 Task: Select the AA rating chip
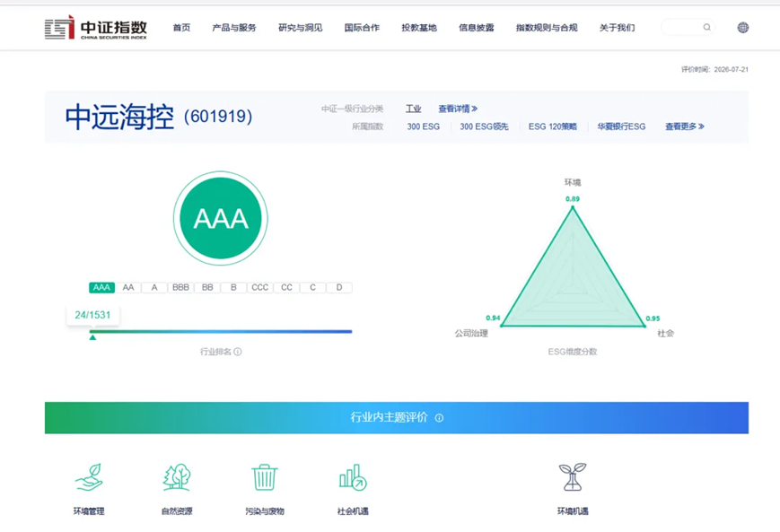pos(128,287)
